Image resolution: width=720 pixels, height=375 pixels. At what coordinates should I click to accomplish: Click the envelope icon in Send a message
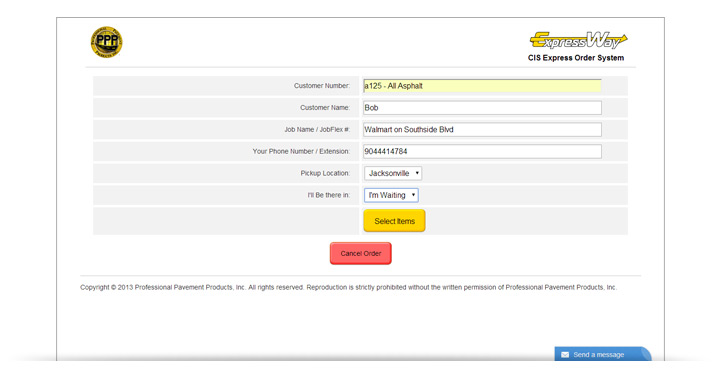point(565,355)
